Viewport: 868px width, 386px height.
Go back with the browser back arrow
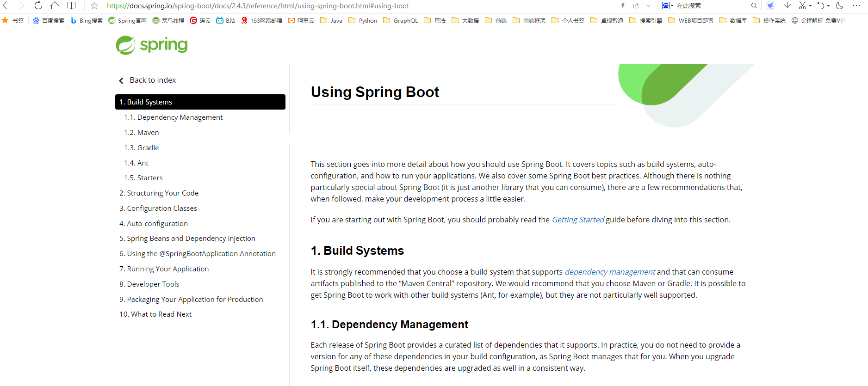coord(6,6)
